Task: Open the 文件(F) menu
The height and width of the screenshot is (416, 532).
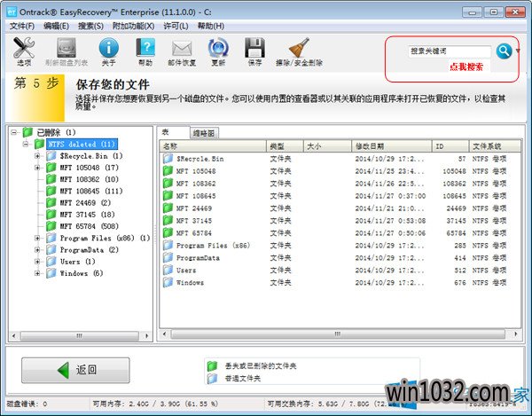Action: tap(21, 27)
